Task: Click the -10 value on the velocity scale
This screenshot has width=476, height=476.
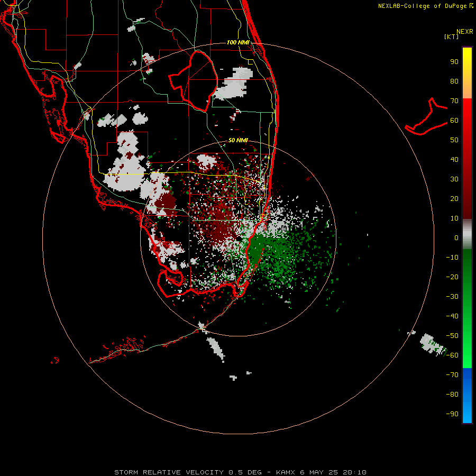Action: [x=452, y=258]
